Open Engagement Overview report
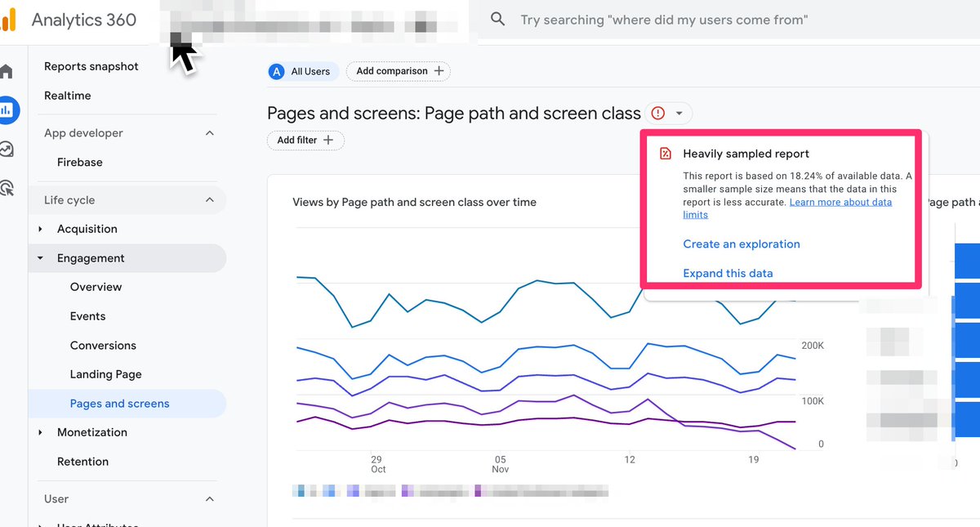 coord(96,287)
